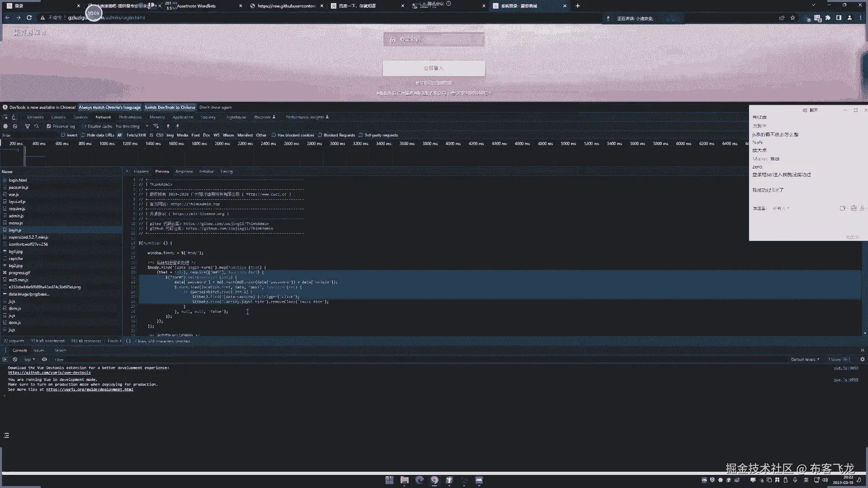Select md5.min.js in the request list
Viewport: 868px width, 488px height.
18,280
